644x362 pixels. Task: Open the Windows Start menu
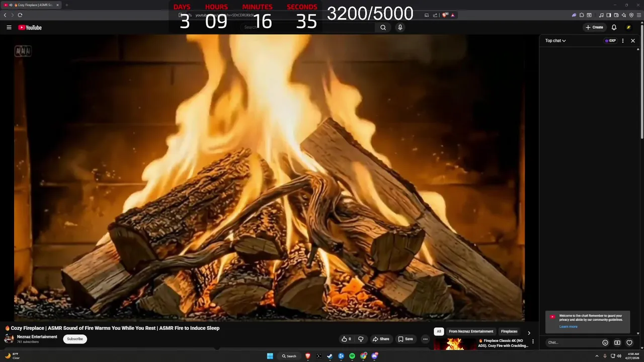point(270,356)
